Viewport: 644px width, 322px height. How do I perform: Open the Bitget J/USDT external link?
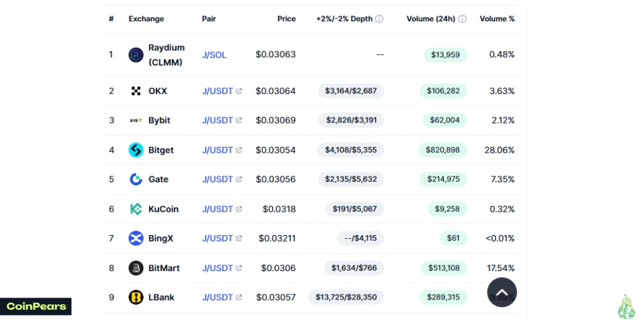pos(239,150)
